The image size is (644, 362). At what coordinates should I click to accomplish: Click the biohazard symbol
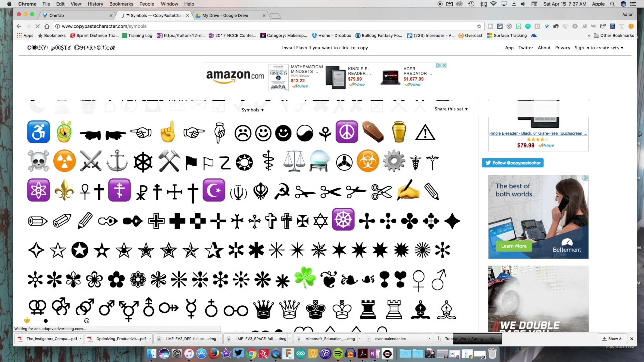coord(367,161)
